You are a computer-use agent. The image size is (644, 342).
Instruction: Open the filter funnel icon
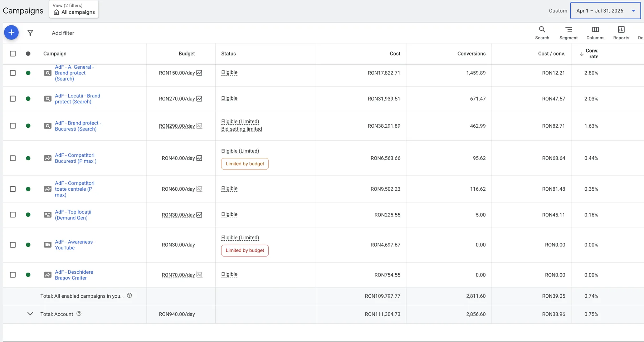(30, 33)
